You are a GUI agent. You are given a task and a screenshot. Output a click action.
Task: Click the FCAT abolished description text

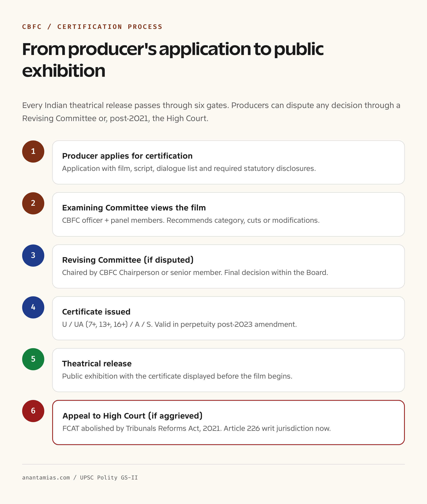pyautogui.click(x=196, y=428)
